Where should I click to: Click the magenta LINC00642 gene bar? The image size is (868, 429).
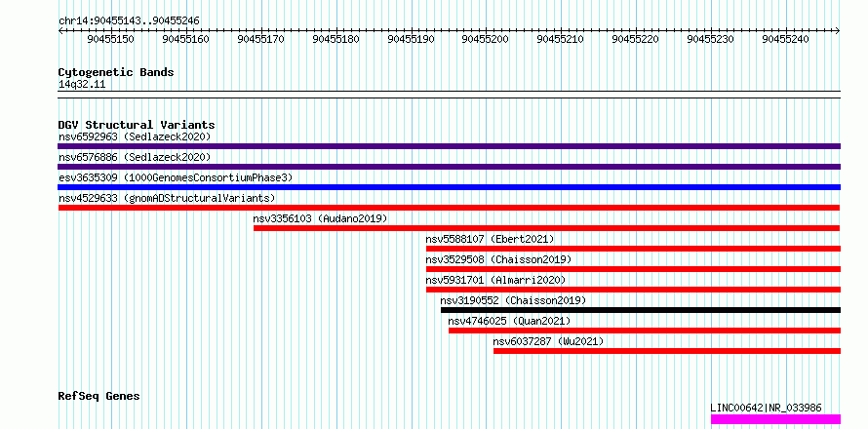coord(775,419)
